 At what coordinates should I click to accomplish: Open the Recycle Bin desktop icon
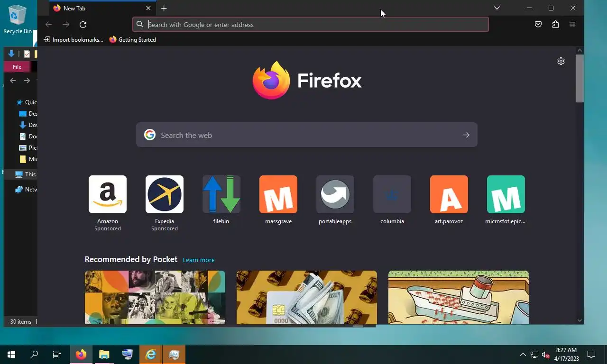[x=18, y=20]
